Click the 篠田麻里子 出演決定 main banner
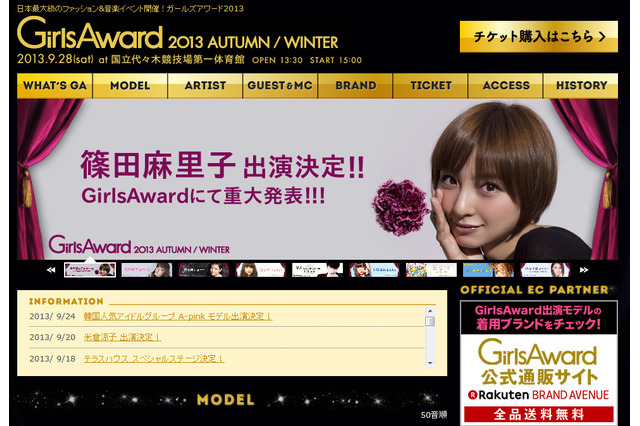Viewport: 640px width, 426px height. point(318,179)
